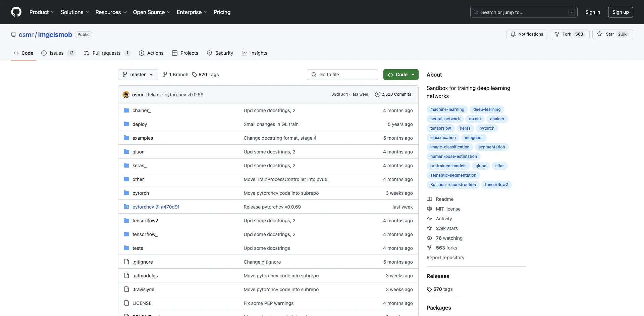This screenshot has height=316, width=644.
Task: Open the Insights tab
Action: 254,53
